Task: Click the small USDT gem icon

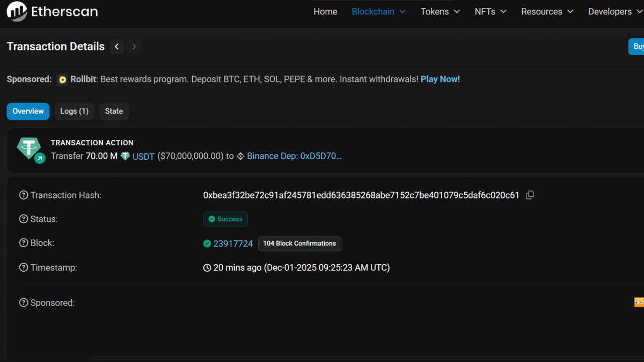Action: pos(125,156)
